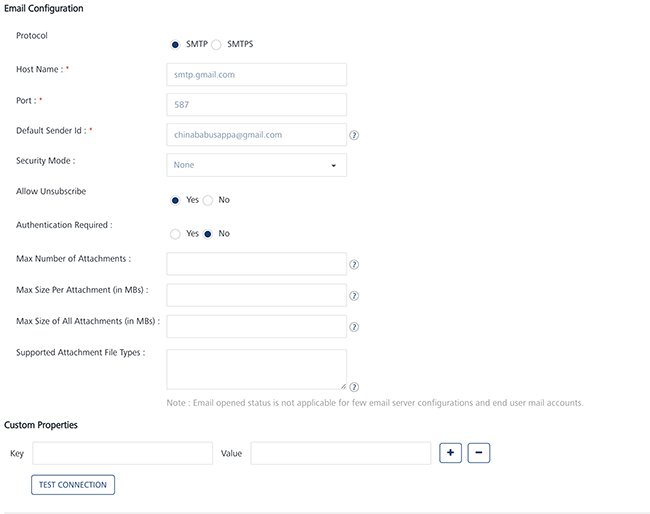The height and width of the screenshot is (514, 650).
Task: Choose No for Allow Unsubscribe
Action: coord(208,200)
